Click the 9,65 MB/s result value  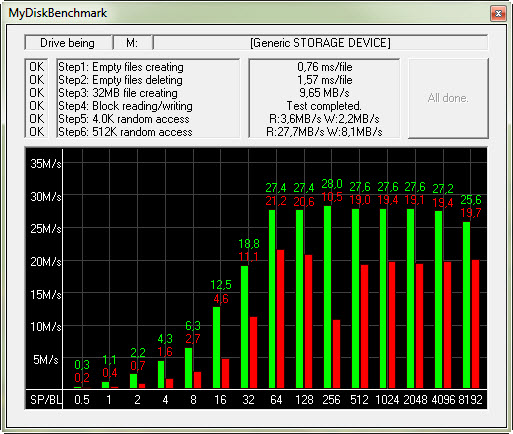pyautogui.click(x=325, y=93)
